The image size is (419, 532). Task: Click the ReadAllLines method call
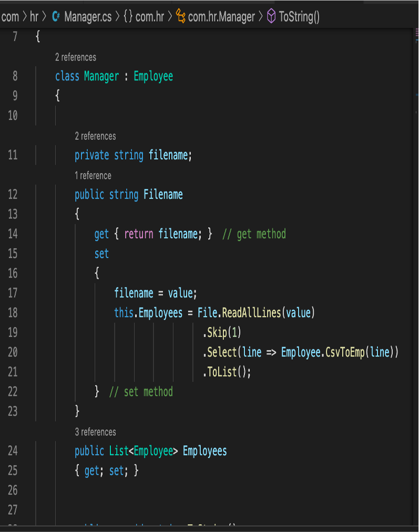coord(252,313)
